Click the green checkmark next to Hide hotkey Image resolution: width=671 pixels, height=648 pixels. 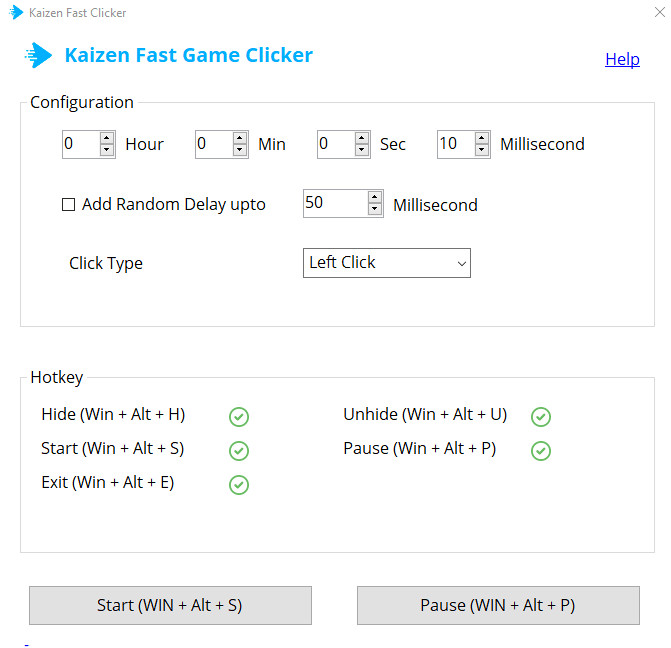(x=239, y=417)
